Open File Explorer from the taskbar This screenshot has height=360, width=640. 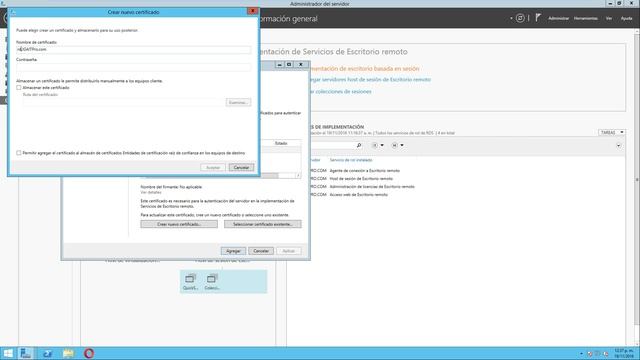68,353
